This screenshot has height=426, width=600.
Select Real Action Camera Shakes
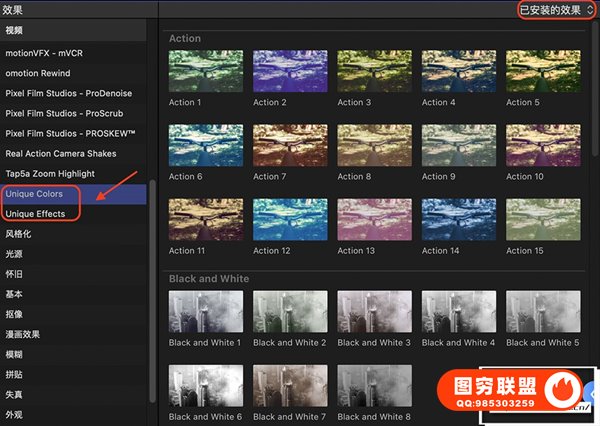[x=60, y=153]
